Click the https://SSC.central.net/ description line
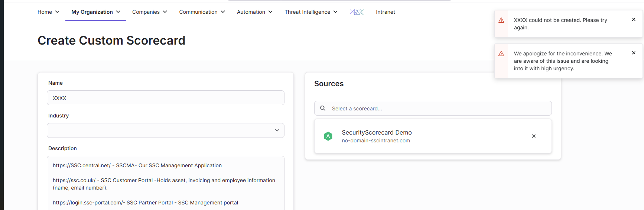 [x=137, y=165]
